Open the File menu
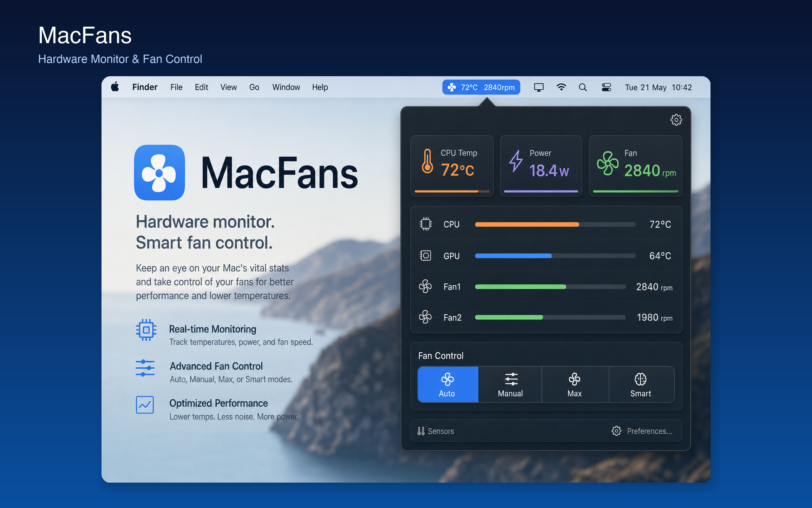 (x=176, y=87)
